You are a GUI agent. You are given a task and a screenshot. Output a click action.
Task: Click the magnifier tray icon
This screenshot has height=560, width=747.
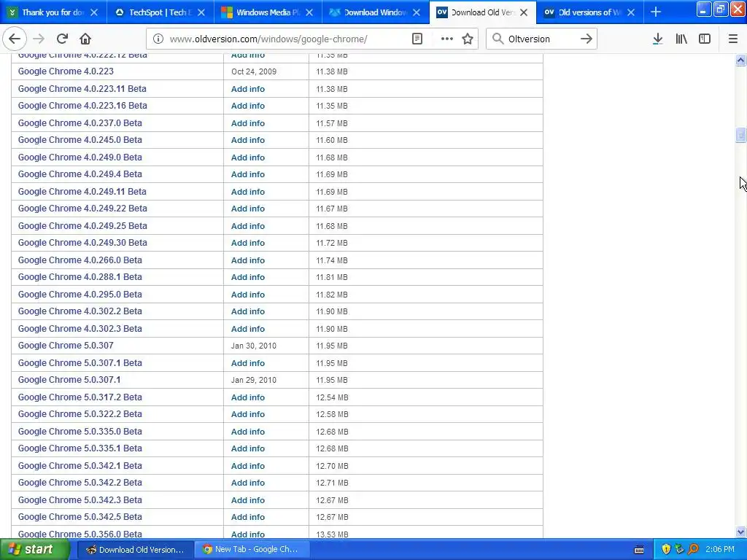click(x=694, y=550)
